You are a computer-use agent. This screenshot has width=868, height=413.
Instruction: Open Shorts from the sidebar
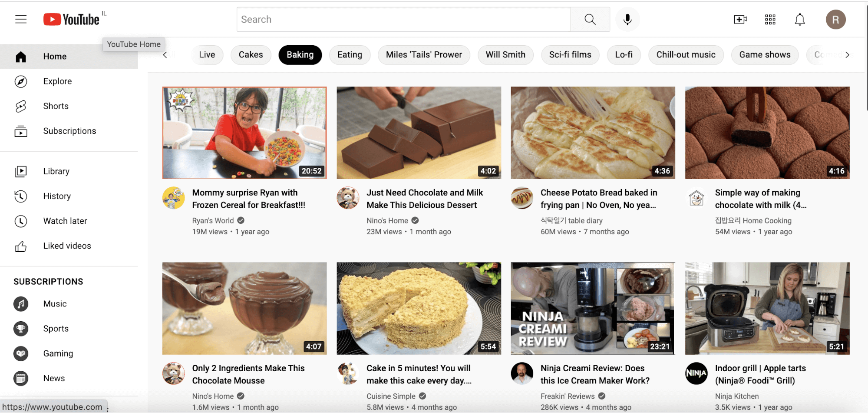pos(56,106)
